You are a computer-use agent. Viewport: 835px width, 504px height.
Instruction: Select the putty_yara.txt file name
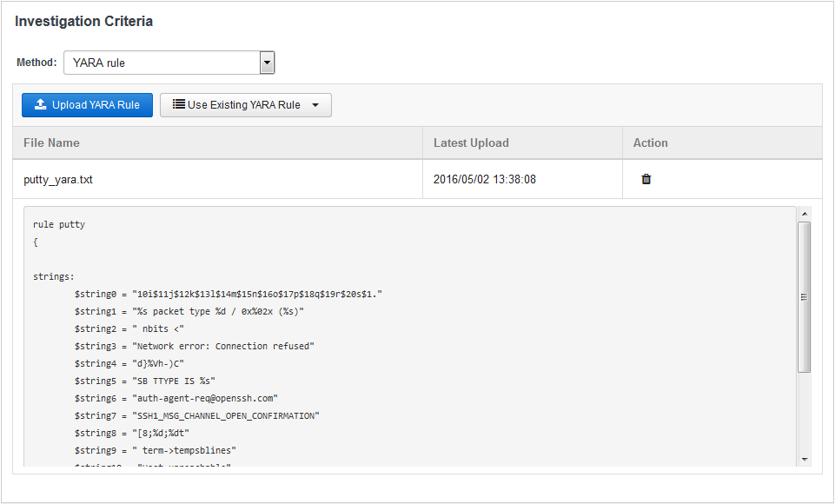click(58, 180)
